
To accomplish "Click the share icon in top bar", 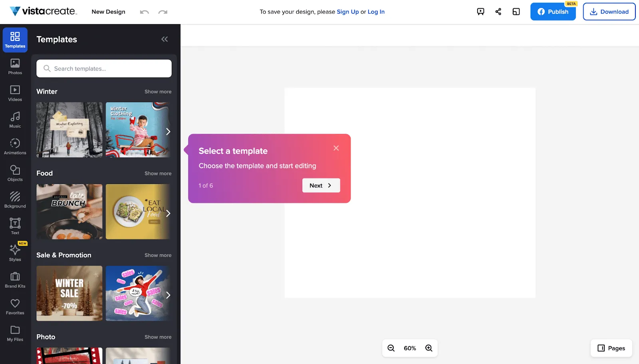I will point(498,12).
